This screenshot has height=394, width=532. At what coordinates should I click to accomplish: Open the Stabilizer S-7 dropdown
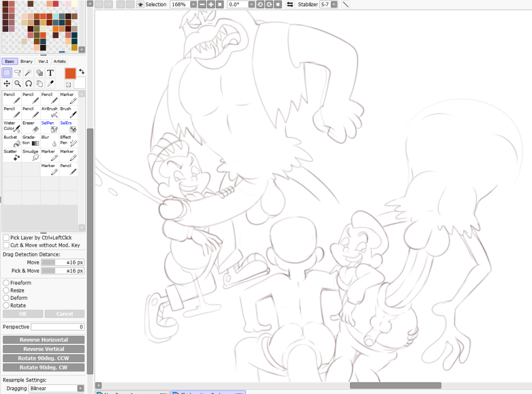click(334, 5)
